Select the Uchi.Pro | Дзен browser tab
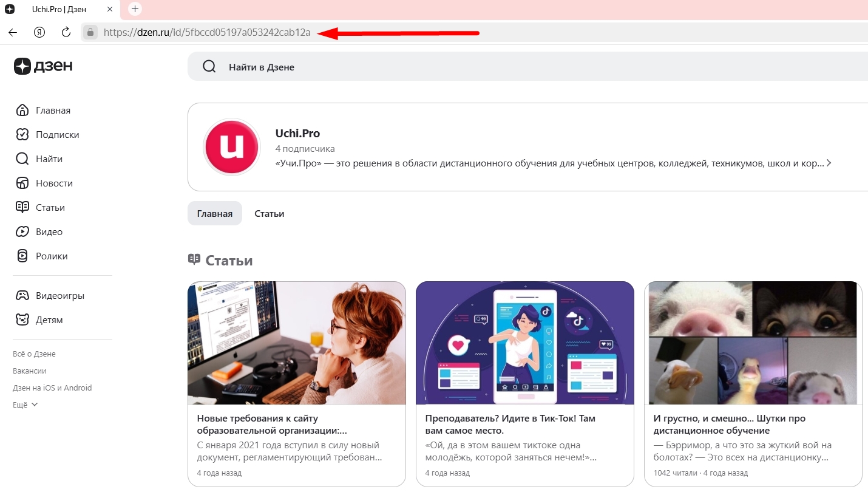Screen dimensions: 868x492 click(x=59, y=9)
